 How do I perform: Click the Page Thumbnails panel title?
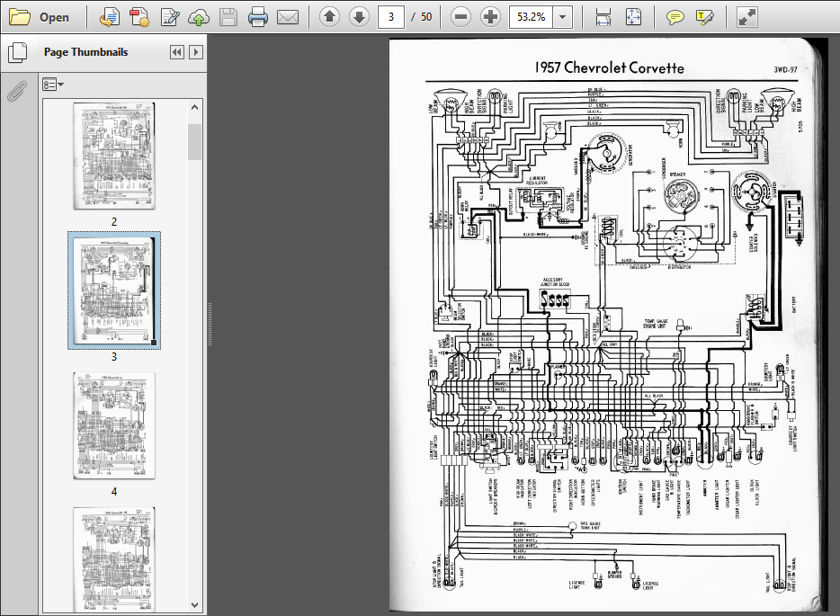[85, 52]
